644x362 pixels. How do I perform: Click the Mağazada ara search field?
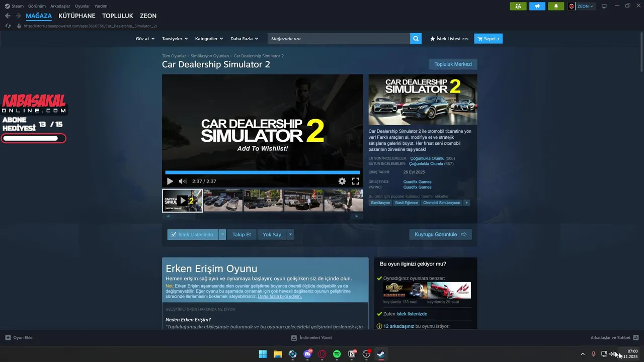click(x=339, y=39)
